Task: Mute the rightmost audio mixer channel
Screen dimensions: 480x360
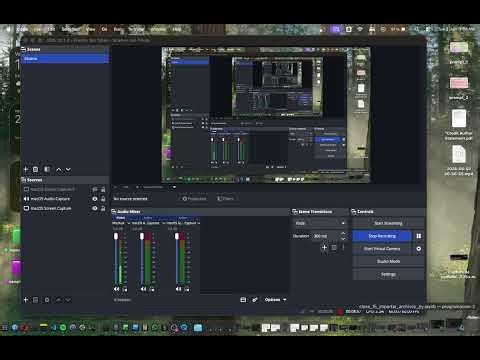Action: coord(178,289)
